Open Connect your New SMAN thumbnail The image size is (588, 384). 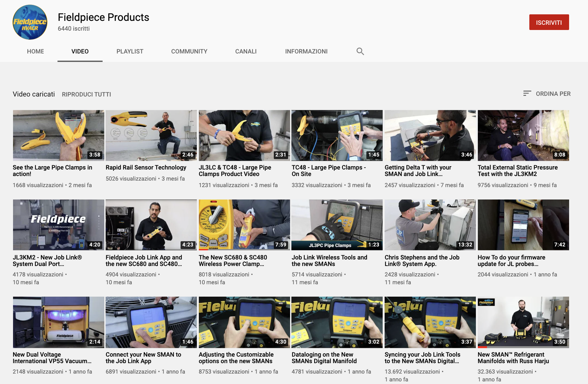tap(151, 322)
